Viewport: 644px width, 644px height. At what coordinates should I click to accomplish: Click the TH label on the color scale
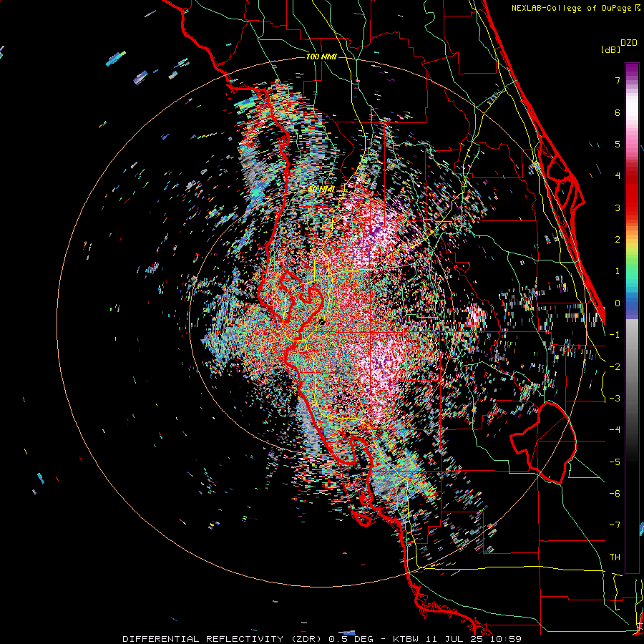(615, 557)
